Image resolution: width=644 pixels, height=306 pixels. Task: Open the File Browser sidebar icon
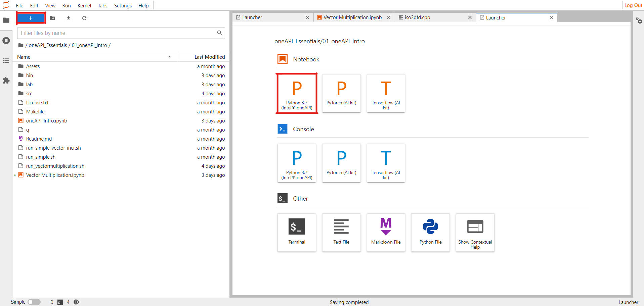(x=6, y=20)
